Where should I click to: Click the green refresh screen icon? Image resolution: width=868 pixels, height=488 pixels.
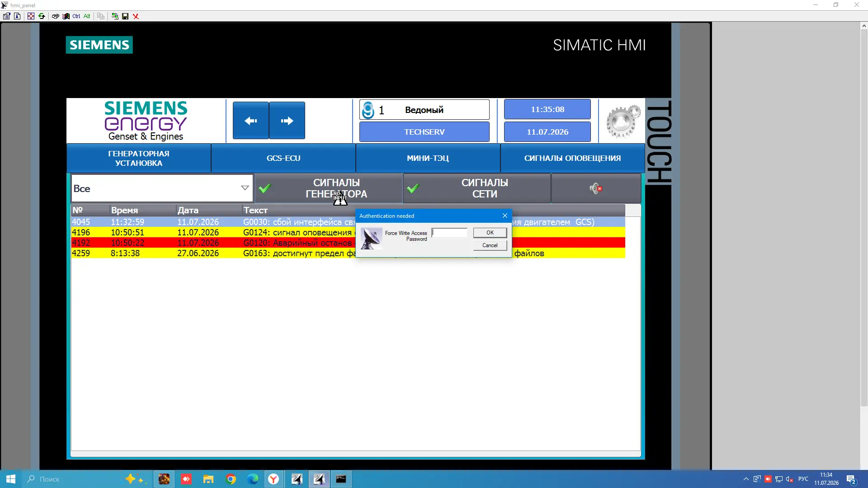[42, 16]
